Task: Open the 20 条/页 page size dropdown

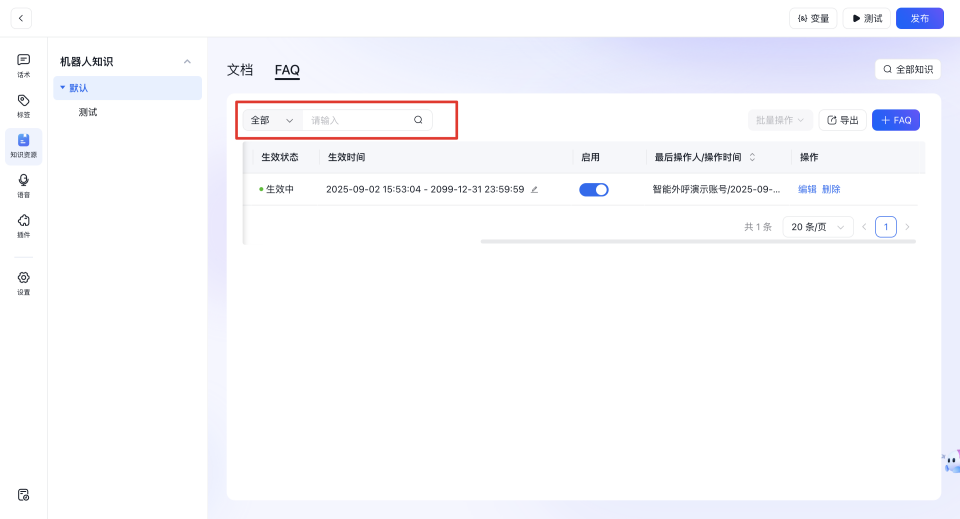Action: point(818,227)
